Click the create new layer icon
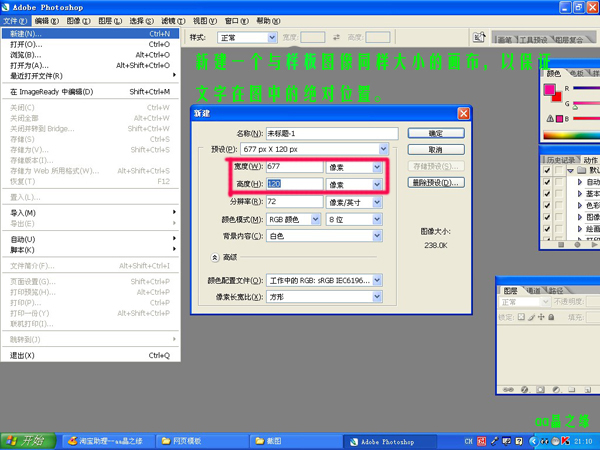Viewport: 600px width, 450px height. (x=588, y=390)
